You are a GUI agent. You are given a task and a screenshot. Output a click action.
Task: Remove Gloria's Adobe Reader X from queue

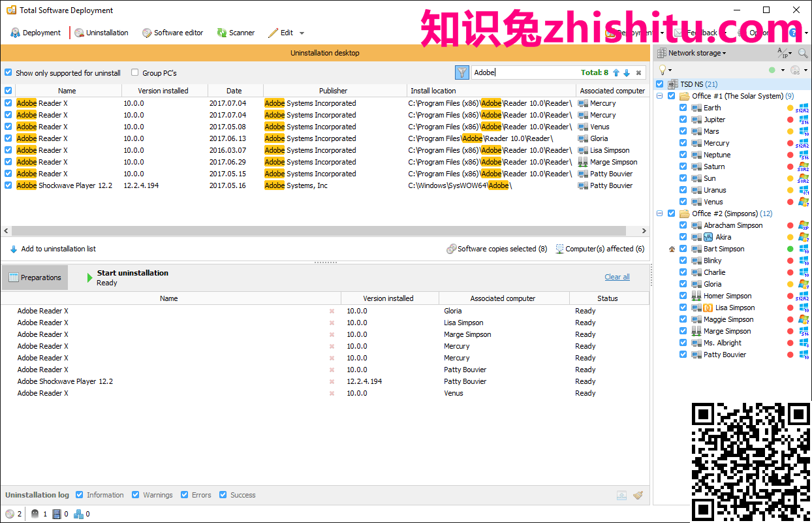(332, 311)
